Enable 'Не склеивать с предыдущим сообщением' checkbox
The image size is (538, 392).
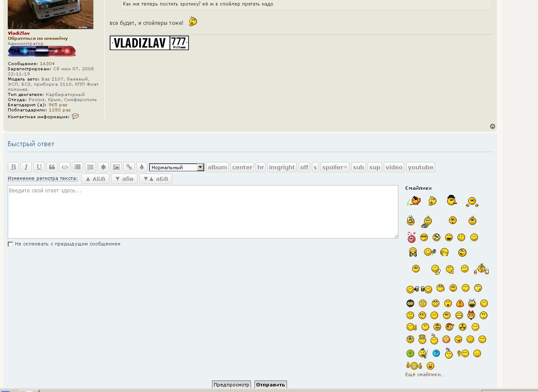[10, 244]
